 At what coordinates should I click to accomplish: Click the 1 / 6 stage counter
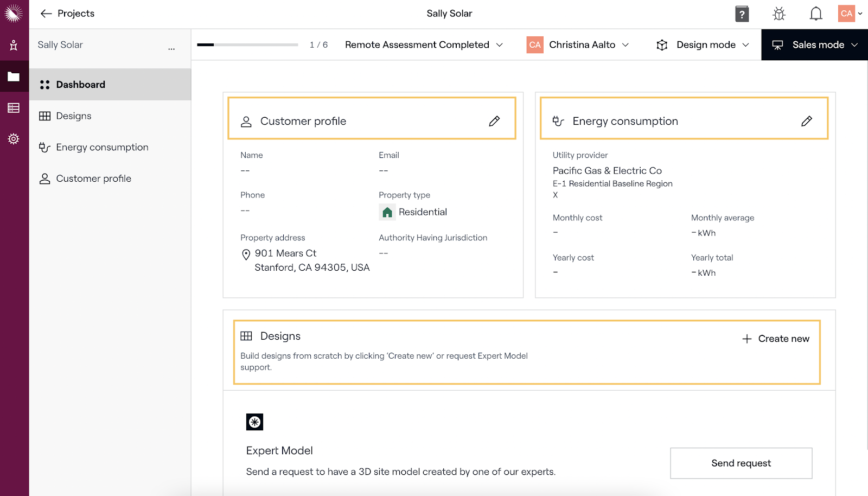coord(318,44)
